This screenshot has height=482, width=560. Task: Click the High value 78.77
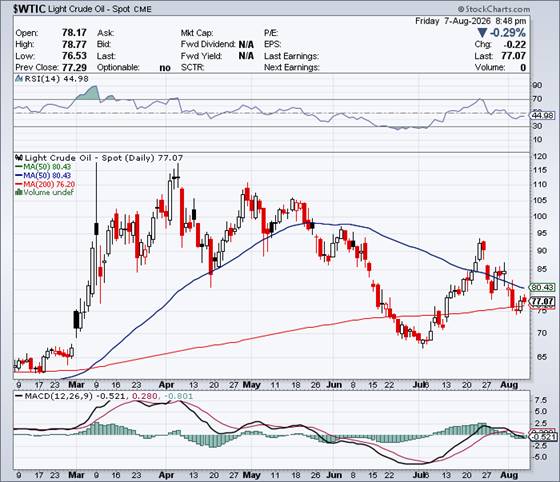[74, 44]
